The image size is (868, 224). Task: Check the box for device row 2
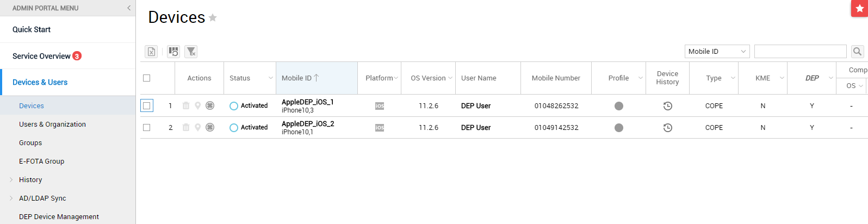(146, 127)
